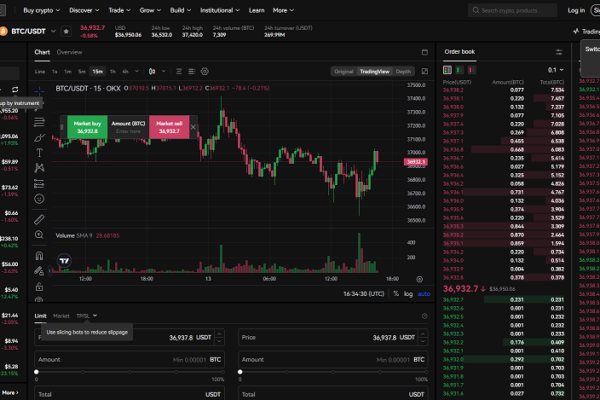Click the Log in link
Image resolution: width=600 pixels, height=400 pixels.
coord(576,10)
